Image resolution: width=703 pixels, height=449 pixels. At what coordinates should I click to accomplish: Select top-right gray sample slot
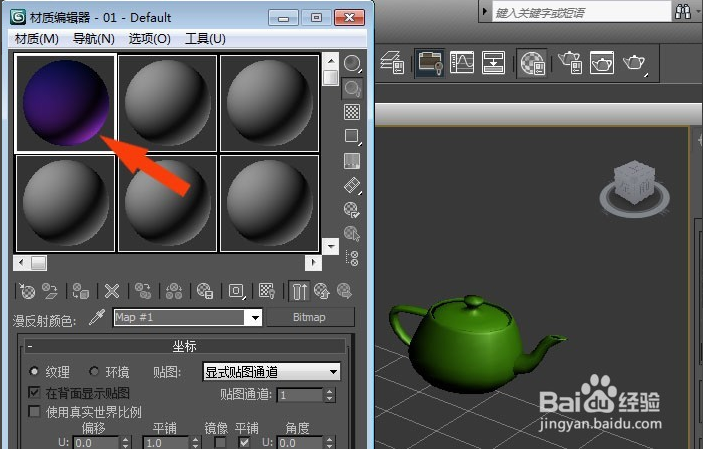(269, 103)
